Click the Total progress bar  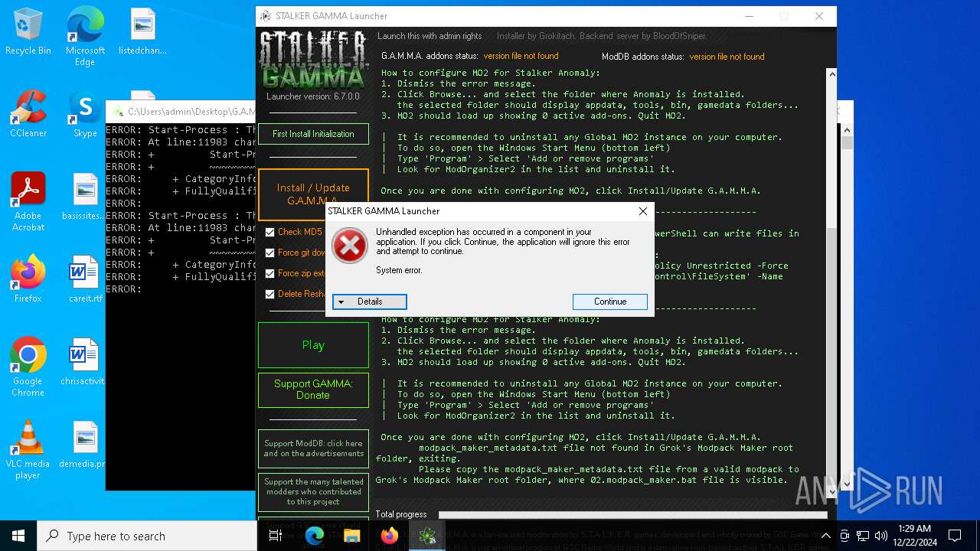pos(632,515)
